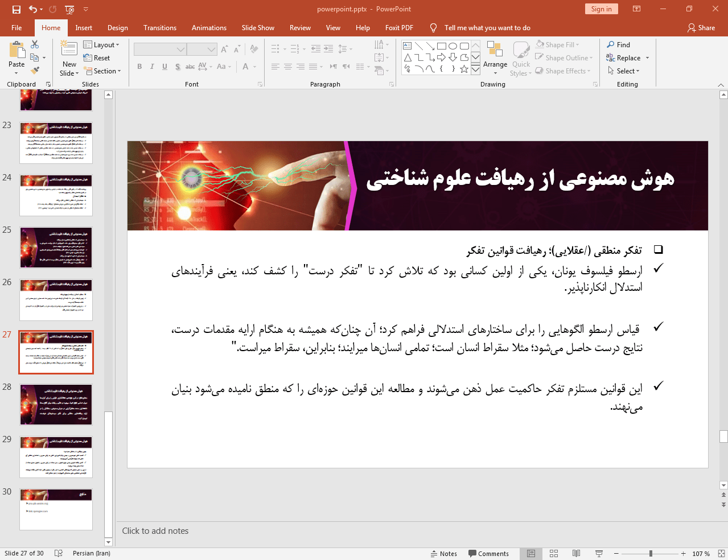
Task: Toggle Justify alignment
Action: click(313, 67)
